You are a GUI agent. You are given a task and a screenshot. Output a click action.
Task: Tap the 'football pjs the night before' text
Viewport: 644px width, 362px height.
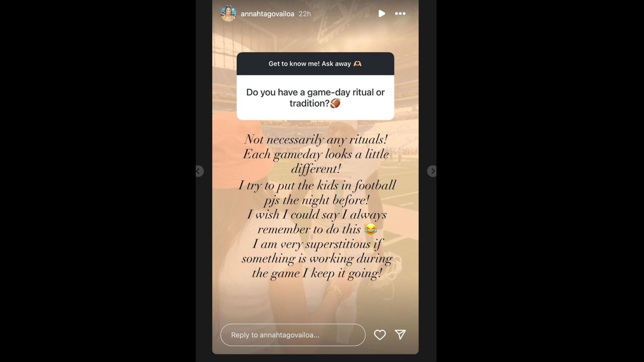coord(317,193)
